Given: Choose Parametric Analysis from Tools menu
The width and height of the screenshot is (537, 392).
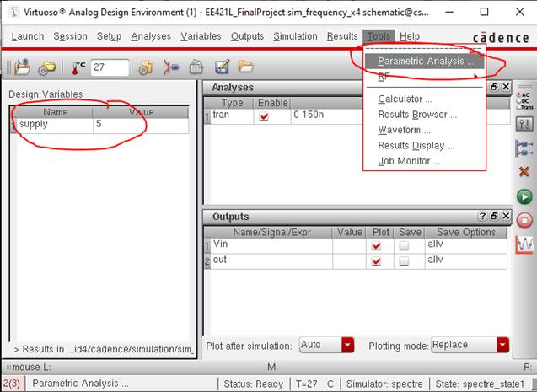Looking at the screenshot, I should [424, 62].
